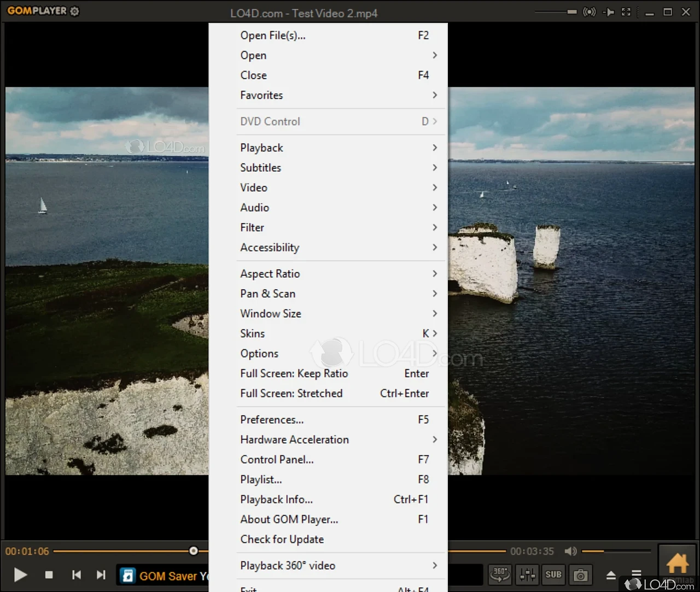Click the total duration 00:03:35
700x592 pixels.
[532, 551]
